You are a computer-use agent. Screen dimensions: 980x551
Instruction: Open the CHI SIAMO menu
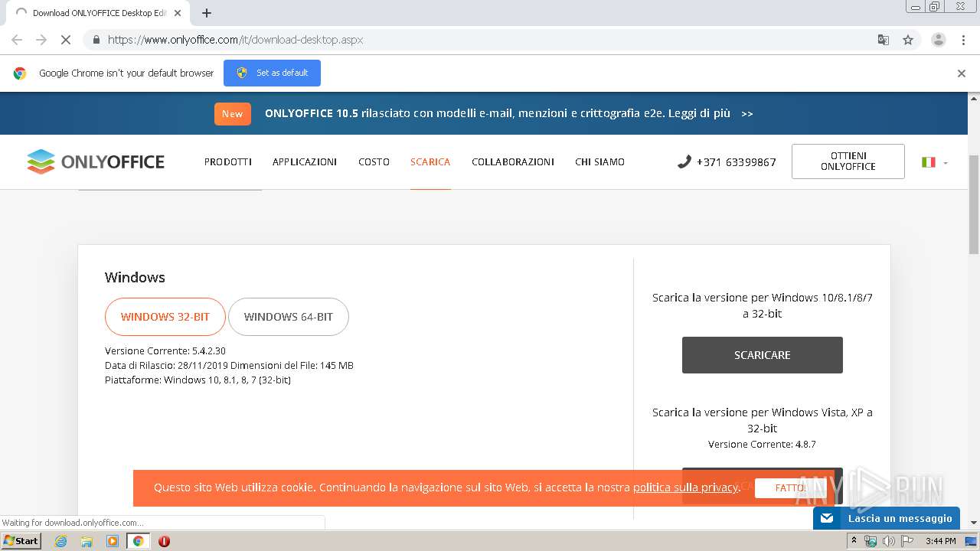(x=599, y=161)
